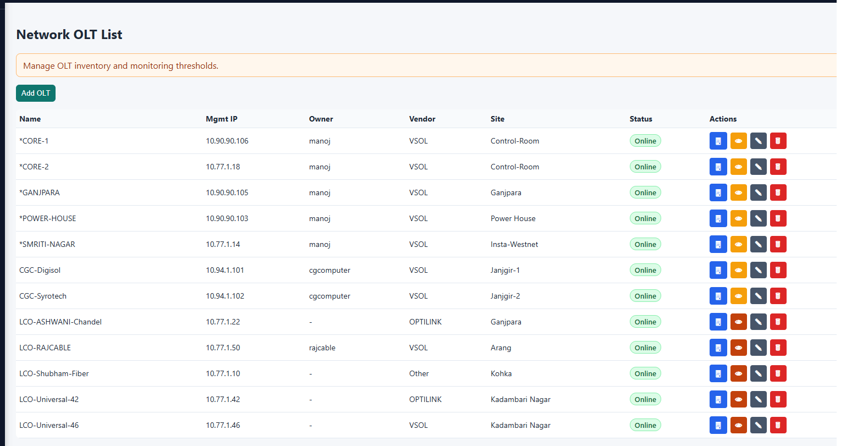Click the Add OLT button
868x446 pixels.
pos(36,93)
